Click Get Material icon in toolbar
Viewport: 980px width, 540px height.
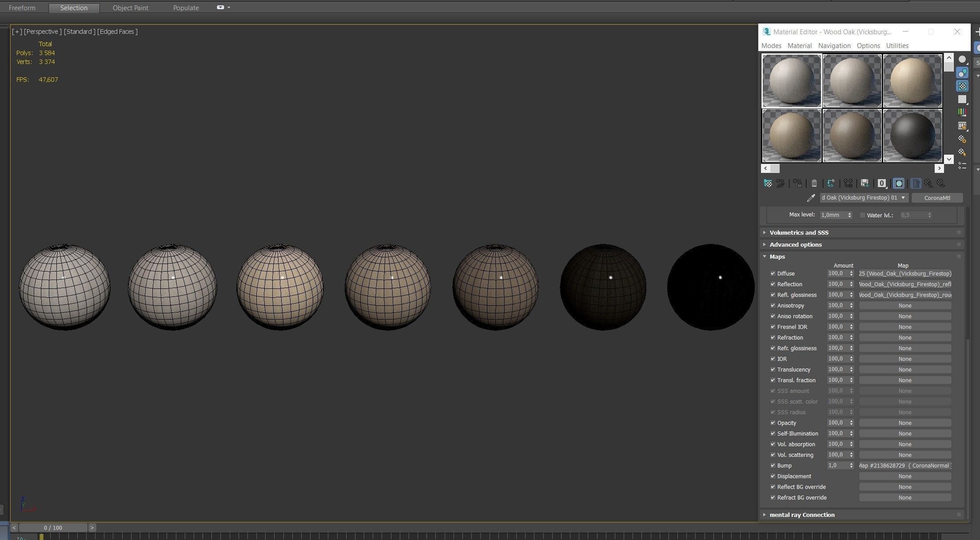pos(768,183)
